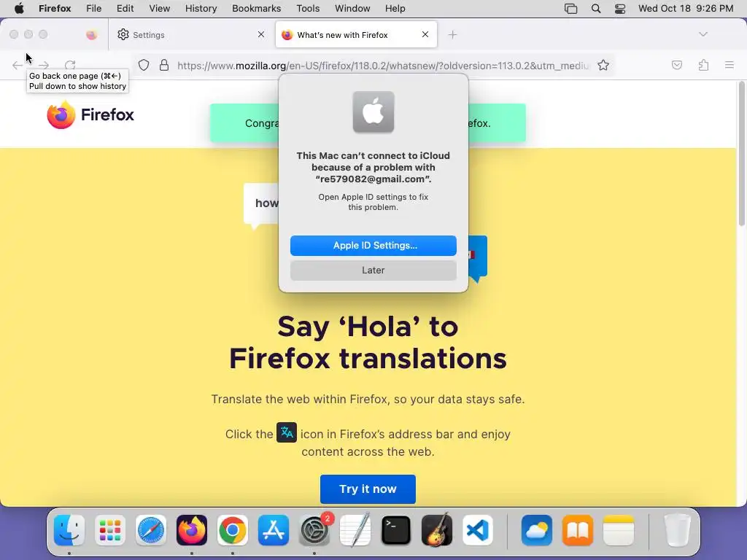Screen dimensions: 747x560
Task: Open a new tab with plus button
Action: [x=452, y=35]
